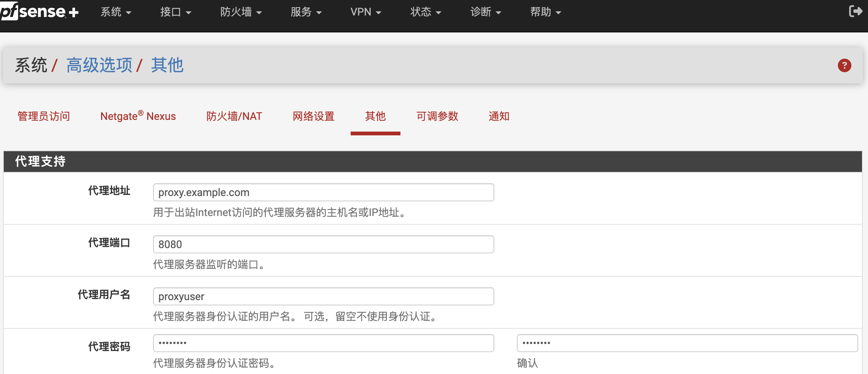Click the 代理密码 label
The width and height of the screenshot is (868, 374).
click(x=109, y=347)
